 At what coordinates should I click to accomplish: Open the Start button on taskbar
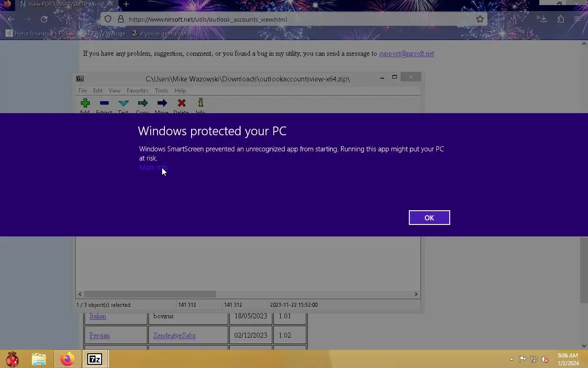12,359
